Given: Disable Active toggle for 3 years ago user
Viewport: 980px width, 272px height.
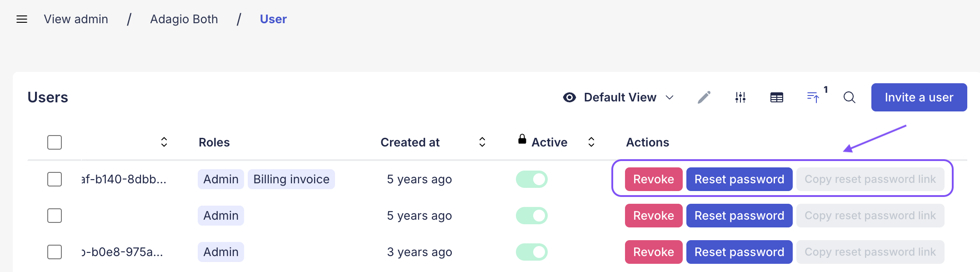Looking at the screenshot, I should coord(531,252).
